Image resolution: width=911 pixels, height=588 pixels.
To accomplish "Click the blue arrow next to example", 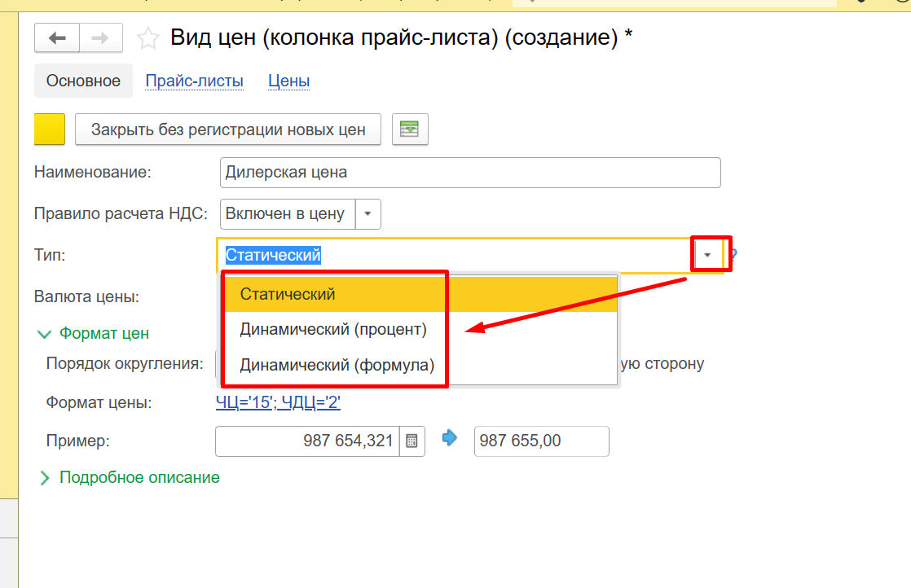I will pyautogui.click(x=450, y=439).
